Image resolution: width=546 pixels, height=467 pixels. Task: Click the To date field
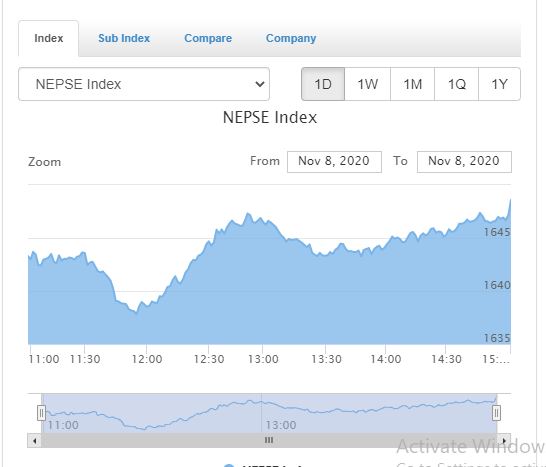click(464, 162)
